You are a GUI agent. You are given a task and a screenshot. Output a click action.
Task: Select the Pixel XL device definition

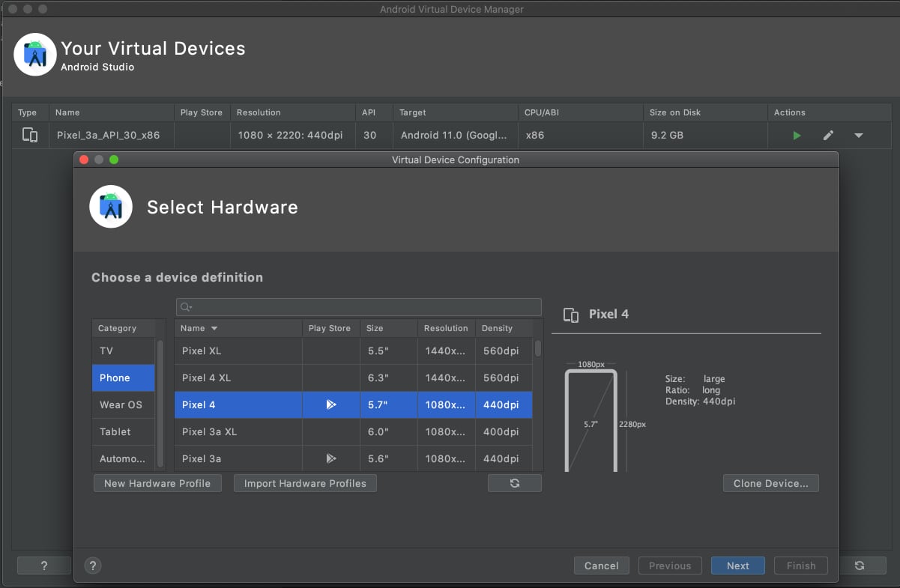(354, 351)
